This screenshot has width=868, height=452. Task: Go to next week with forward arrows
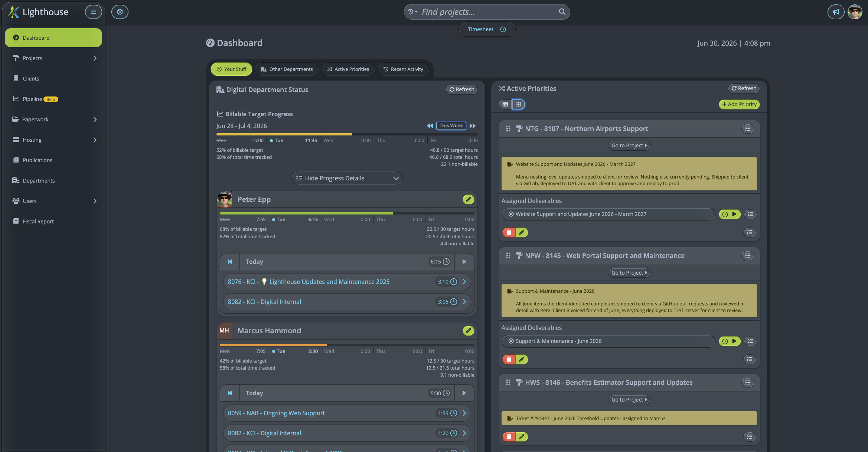pos(473,126)
